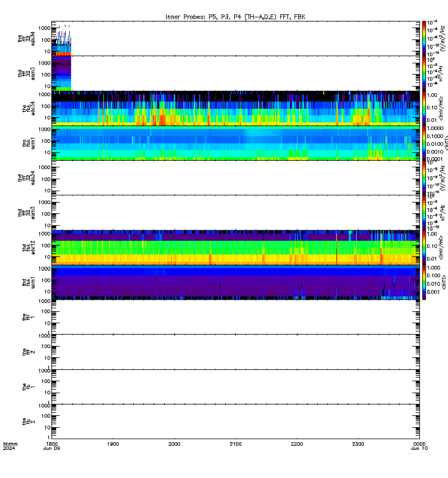Click the empty "the fb 2" plot panel

pyautogui.click(x=235, y=422)
